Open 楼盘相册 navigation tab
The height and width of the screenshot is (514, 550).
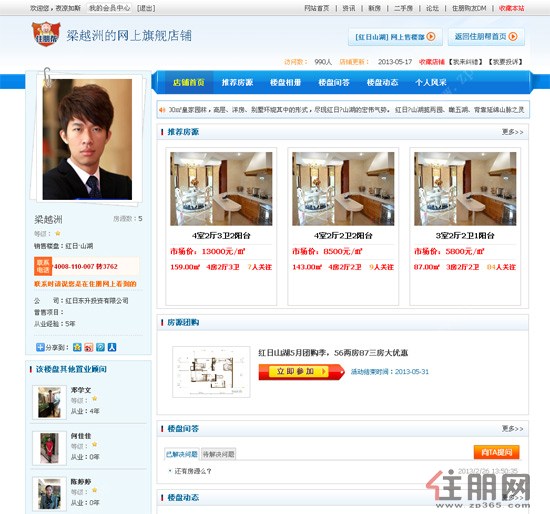286,82
